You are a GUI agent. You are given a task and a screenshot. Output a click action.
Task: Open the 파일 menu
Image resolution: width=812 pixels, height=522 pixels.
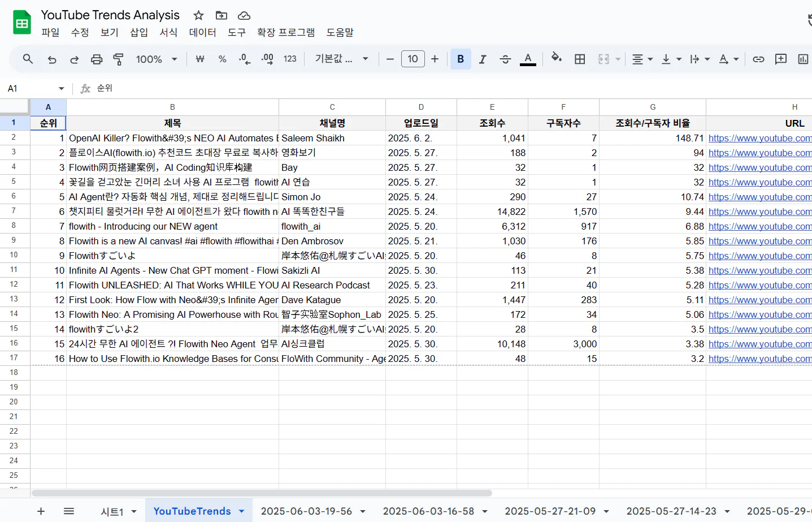tap(50, 32)
